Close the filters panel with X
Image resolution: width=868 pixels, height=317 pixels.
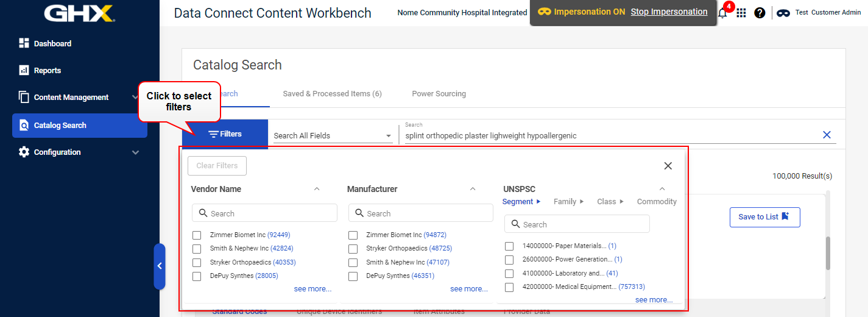(x=668, y=166)
